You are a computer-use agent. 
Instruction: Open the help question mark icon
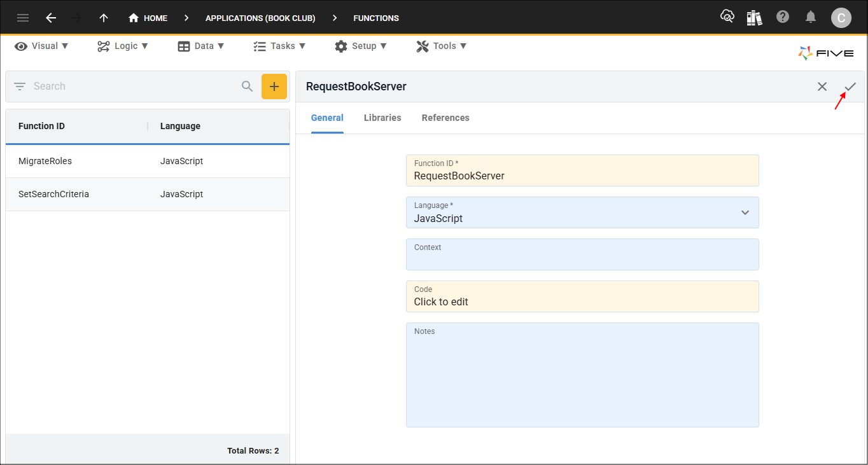click(x=783, y=17)
